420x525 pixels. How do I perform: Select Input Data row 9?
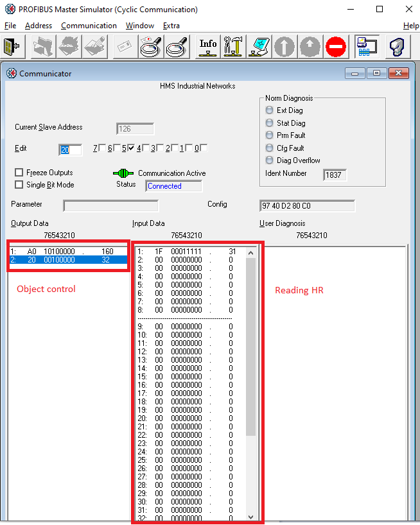coord(190,326)
